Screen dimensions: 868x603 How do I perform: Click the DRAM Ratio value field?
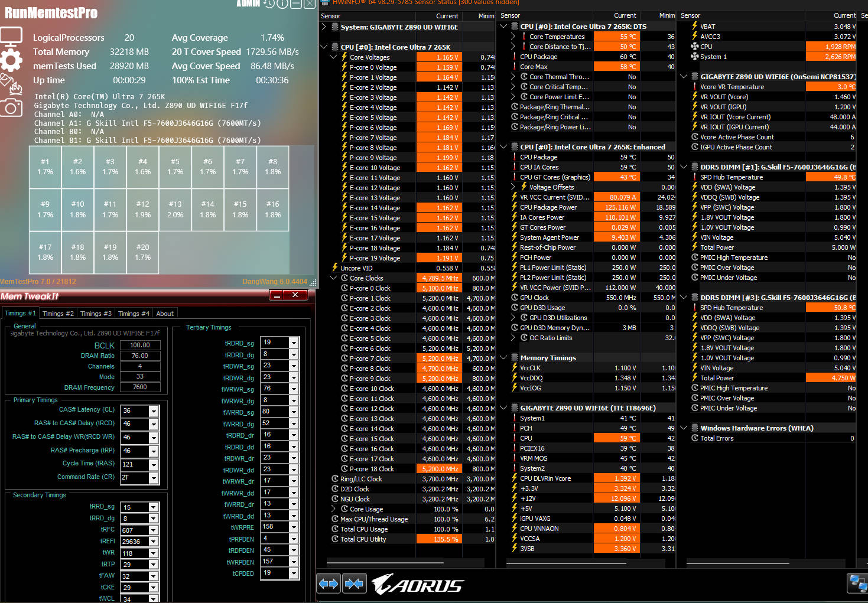(140, 356)
